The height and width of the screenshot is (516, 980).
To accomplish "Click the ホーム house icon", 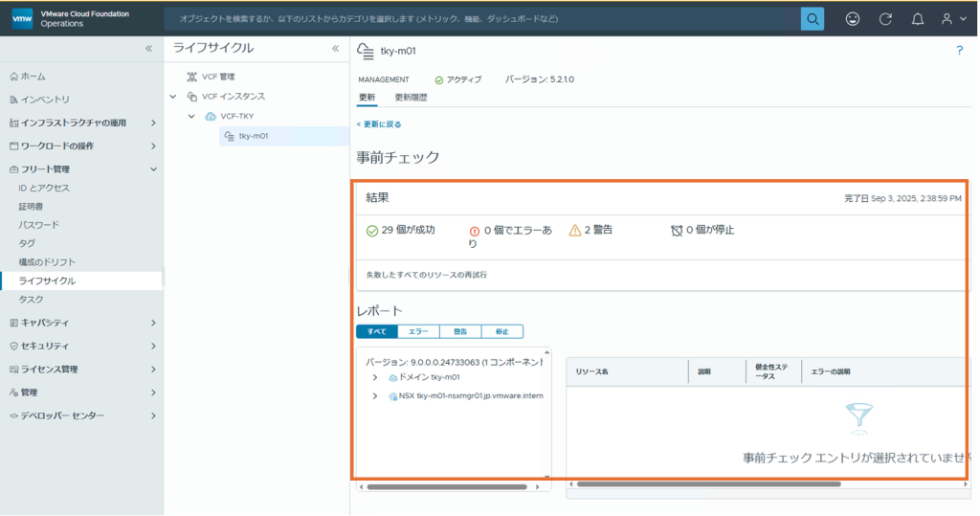I will pos(13,77).
